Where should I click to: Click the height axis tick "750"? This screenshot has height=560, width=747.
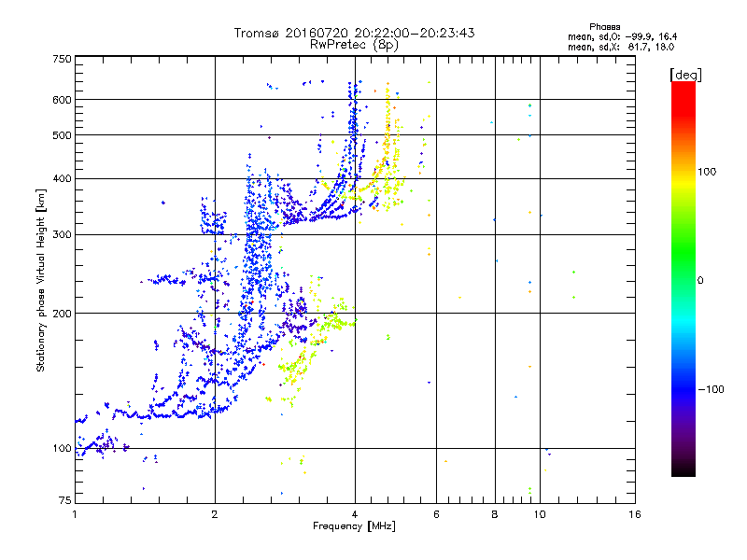tap(62, 59)
